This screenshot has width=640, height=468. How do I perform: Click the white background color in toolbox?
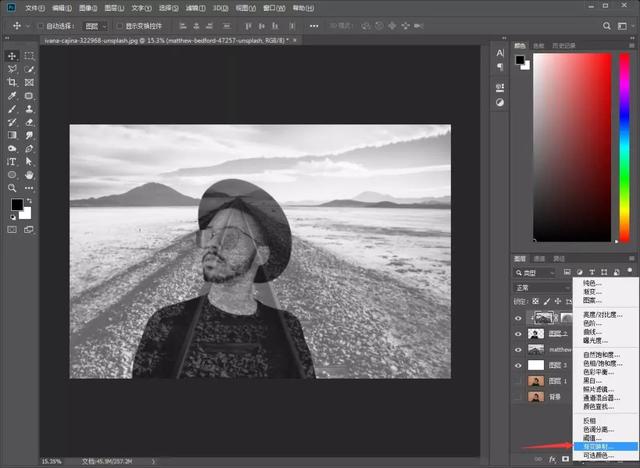click(27, 215)
